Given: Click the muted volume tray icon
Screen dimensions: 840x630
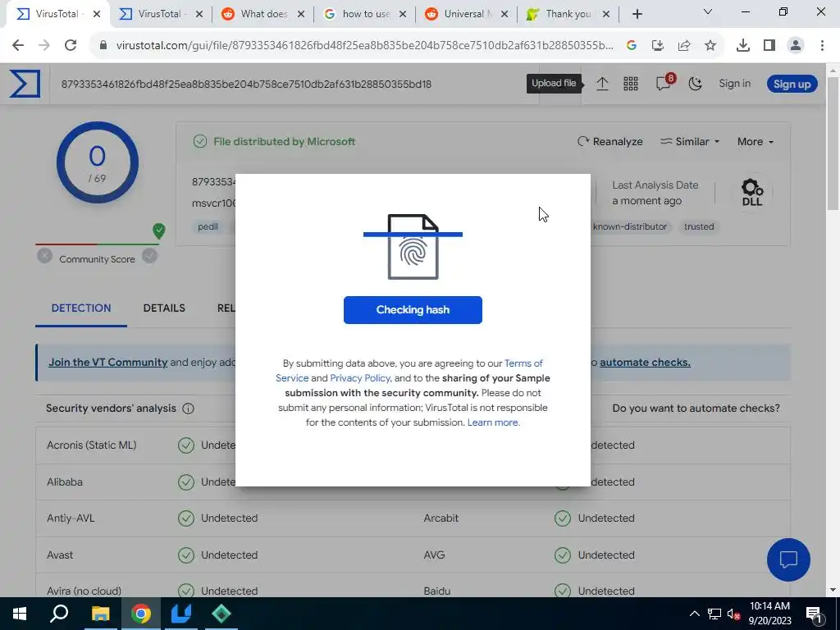Looking at the screenshot, I should 734,614.
